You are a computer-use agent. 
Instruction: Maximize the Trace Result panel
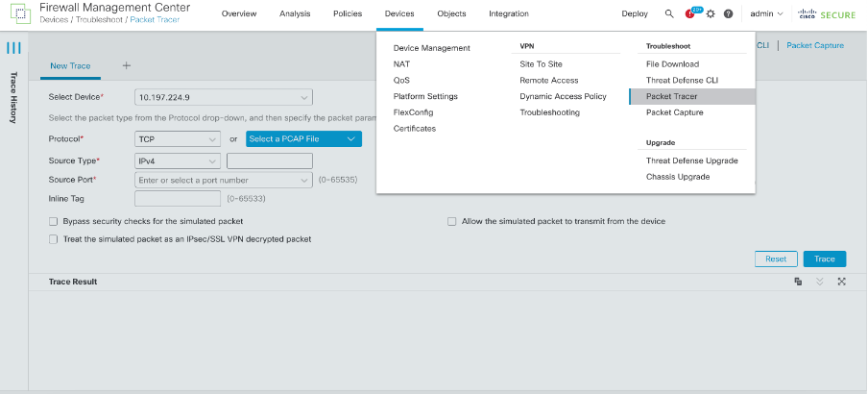point(841,282)
